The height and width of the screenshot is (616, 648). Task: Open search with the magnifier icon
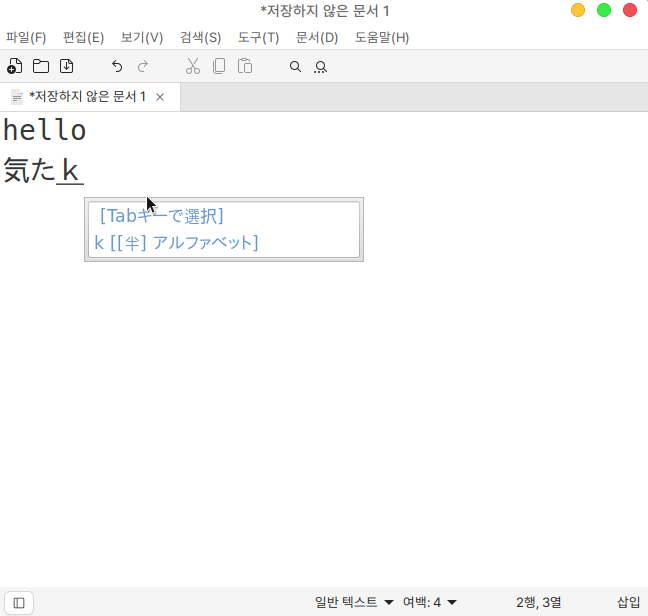[x=295, y=67]
